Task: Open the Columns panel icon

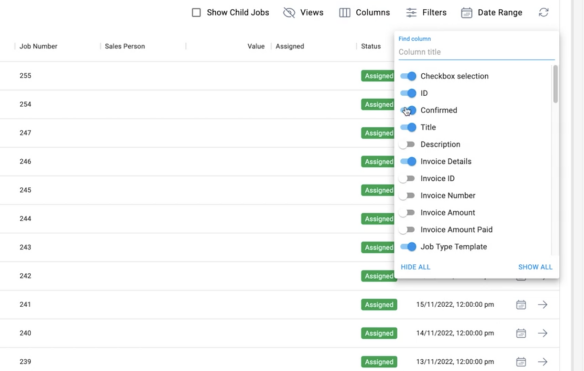Action: point(345,13)
